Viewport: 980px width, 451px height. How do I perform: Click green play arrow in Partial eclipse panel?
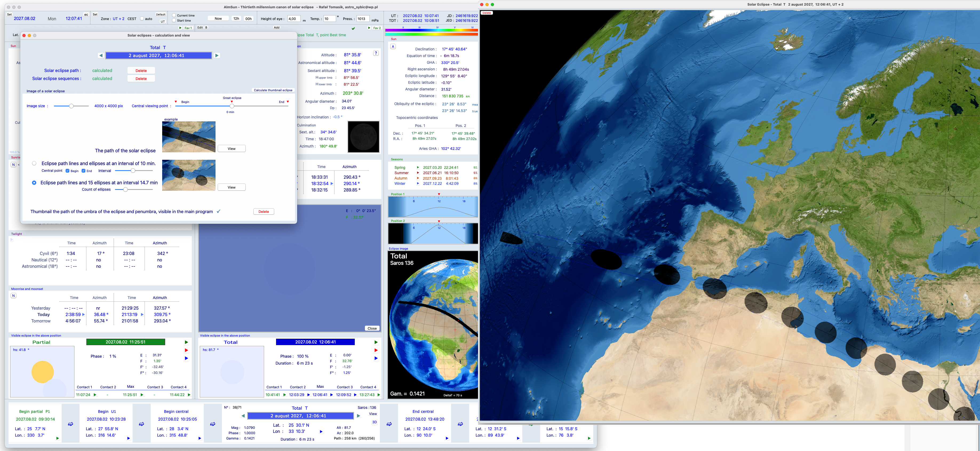click(x=186, y=342)
